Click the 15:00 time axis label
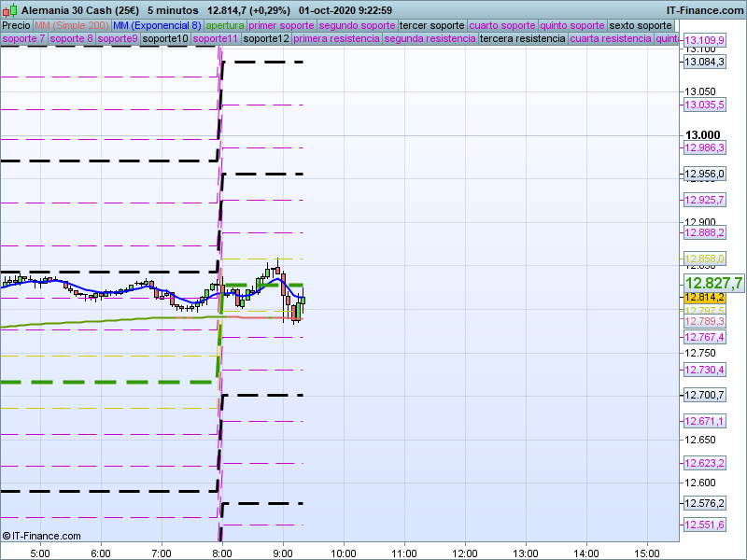This screenshot has width=747, height=560. [x=647, y=553]
